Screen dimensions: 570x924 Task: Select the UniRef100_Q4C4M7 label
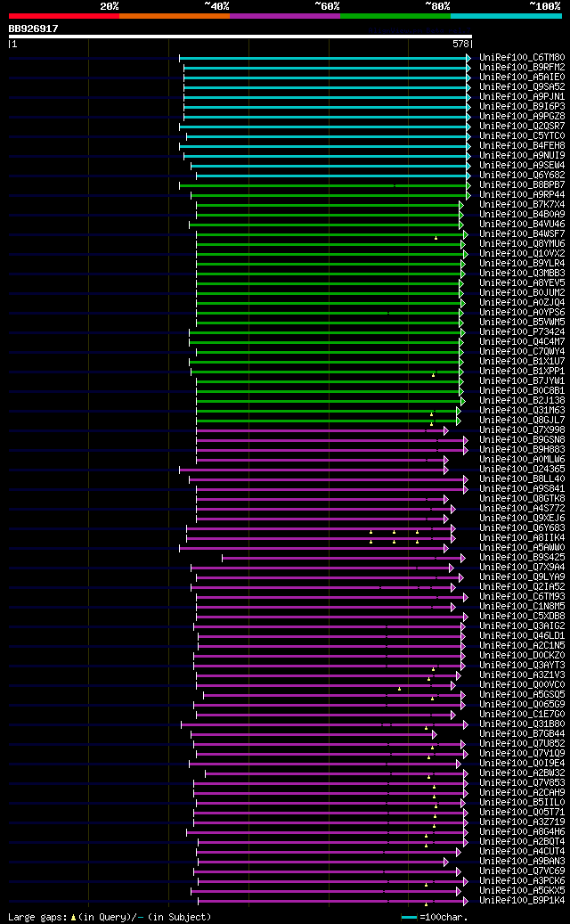(x=522, y=342)
